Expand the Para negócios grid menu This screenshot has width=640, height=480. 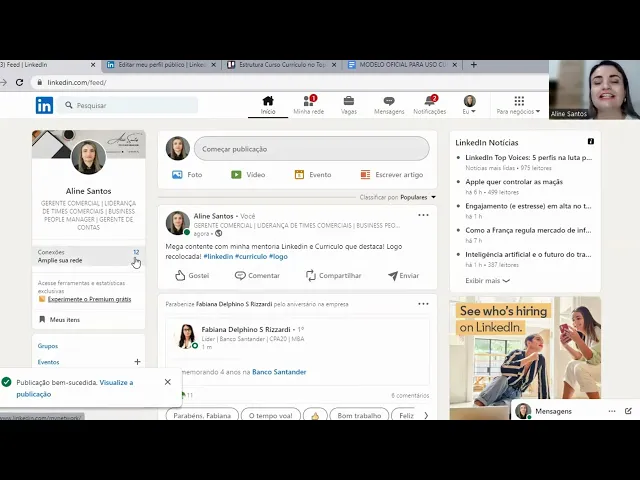pos(518,105)
